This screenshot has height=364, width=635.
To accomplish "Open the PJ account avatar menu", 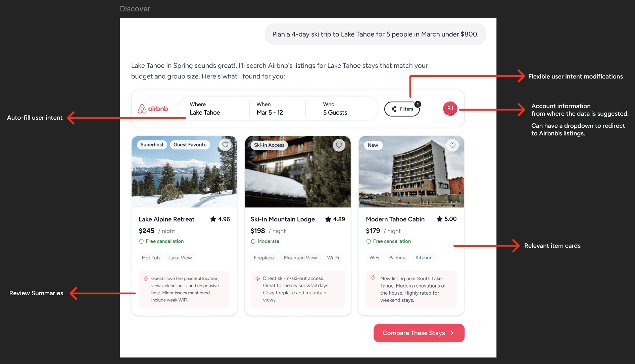I will point(450,109).
